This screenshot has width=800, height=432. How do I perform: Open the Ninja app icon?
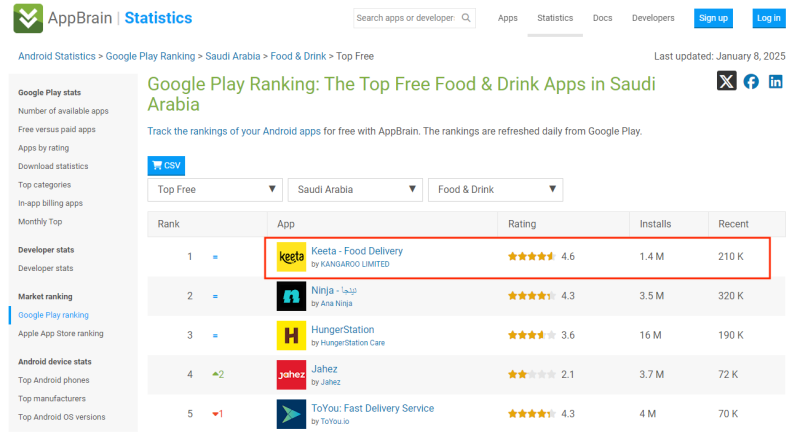click(291, 296)
